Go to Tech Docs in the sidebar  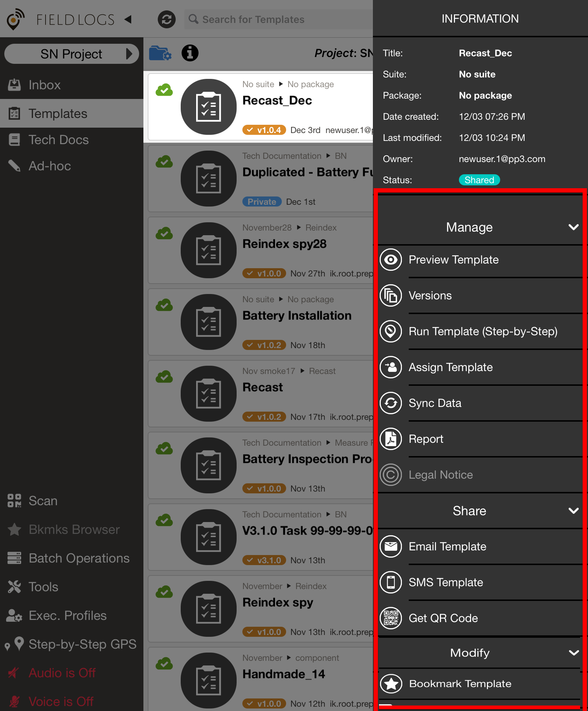pos(58,140)
